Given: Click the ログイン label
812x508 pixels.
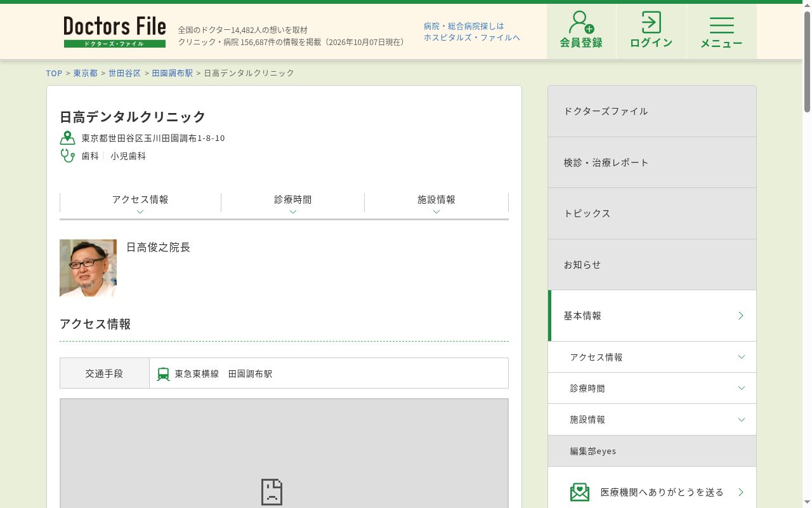Looking at the screenshot, I should (x=651, y=43).
